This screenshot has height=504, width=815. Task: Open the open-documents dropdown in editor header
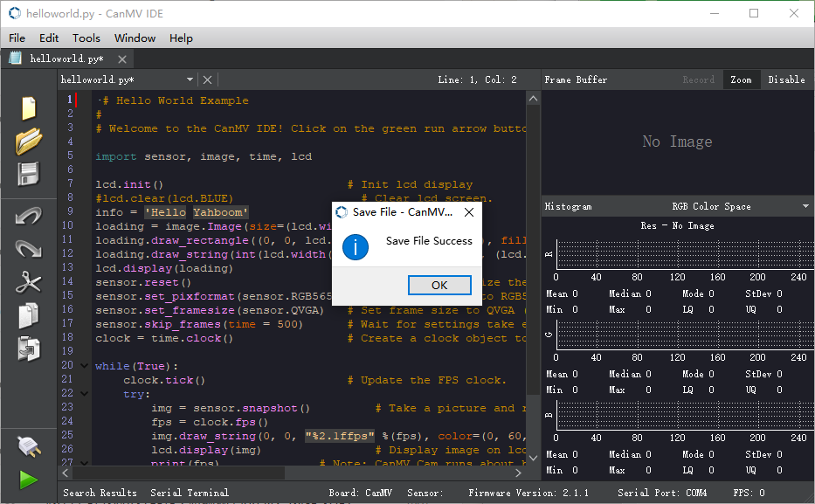[190, 79]
